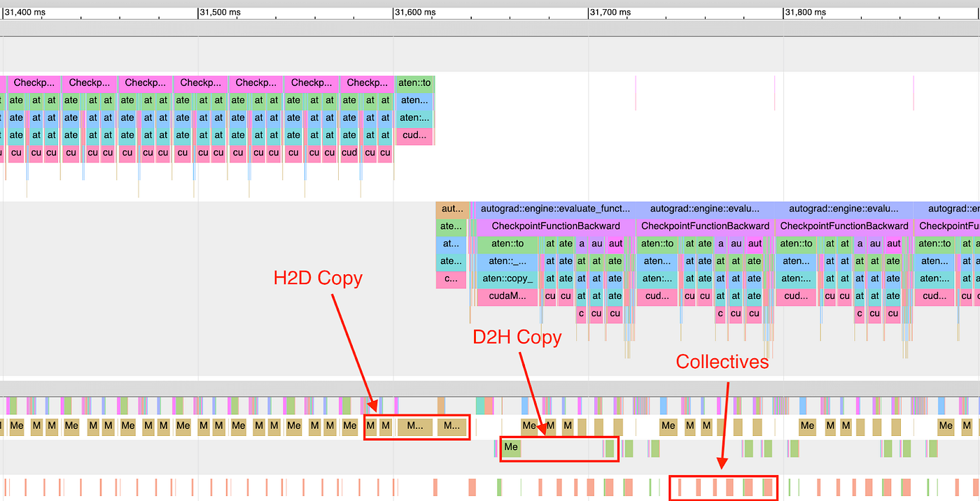Screen dimensions: 980x501
Task: Click the 31,800 ms ruler label
Action: [x=806, y=13]
